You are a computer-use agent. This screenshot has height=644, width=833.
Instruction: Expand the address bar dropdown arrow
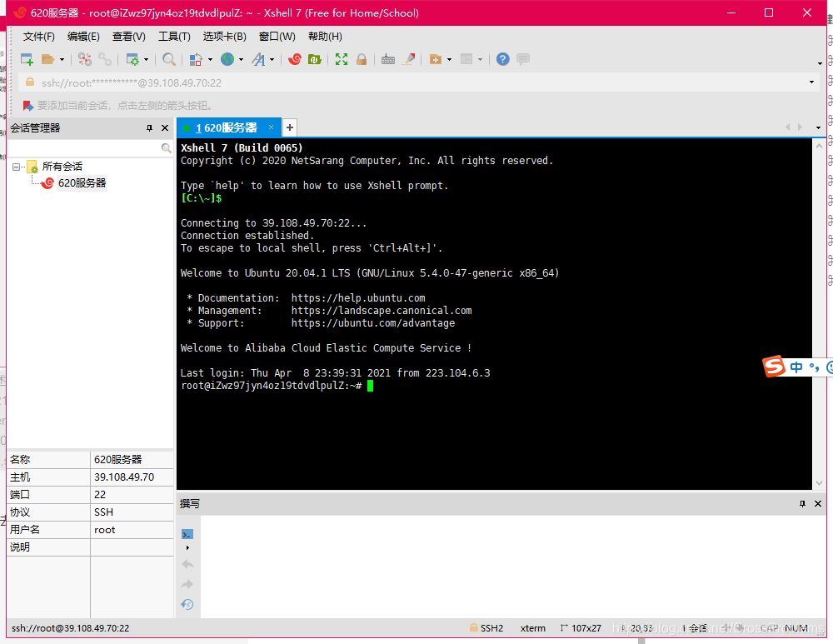click(811, 82)
